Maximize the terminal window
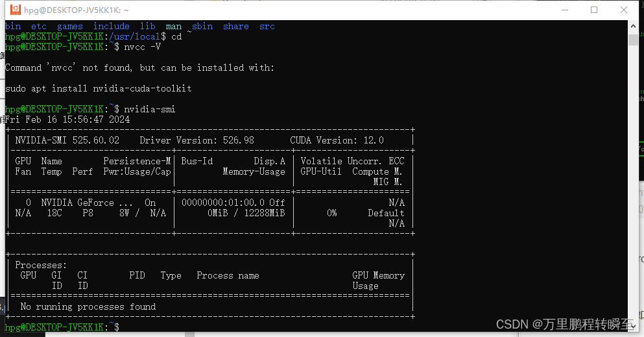This screenshot has width=644, height=337. coord(594,10)
